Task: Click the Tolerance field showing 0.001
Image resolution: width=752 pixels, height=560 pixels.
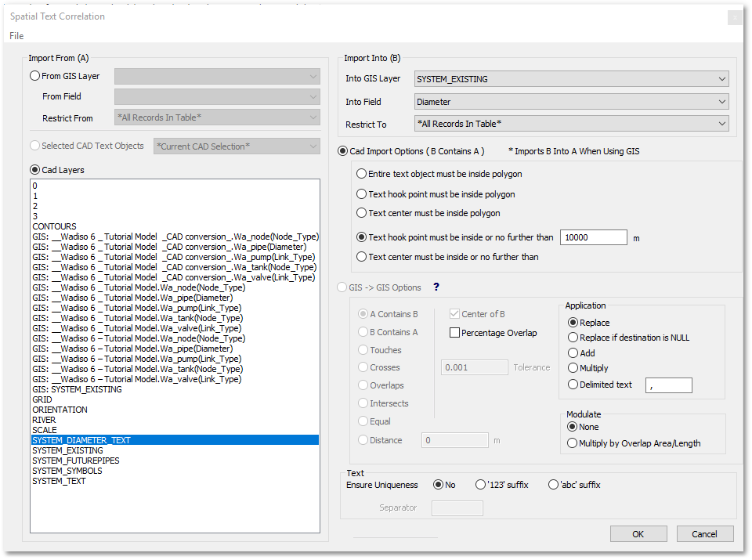Action: [x=474, y=367]
